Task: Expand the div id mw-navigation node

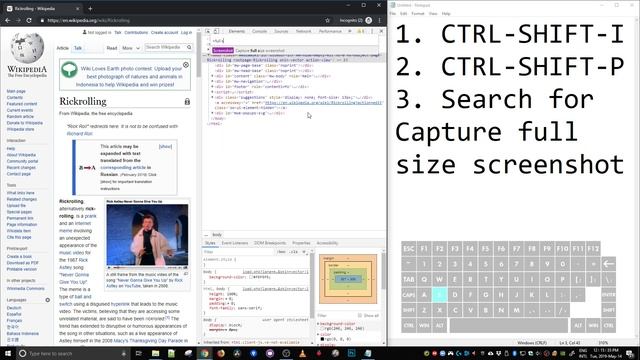Action: (x=212, y=81)
